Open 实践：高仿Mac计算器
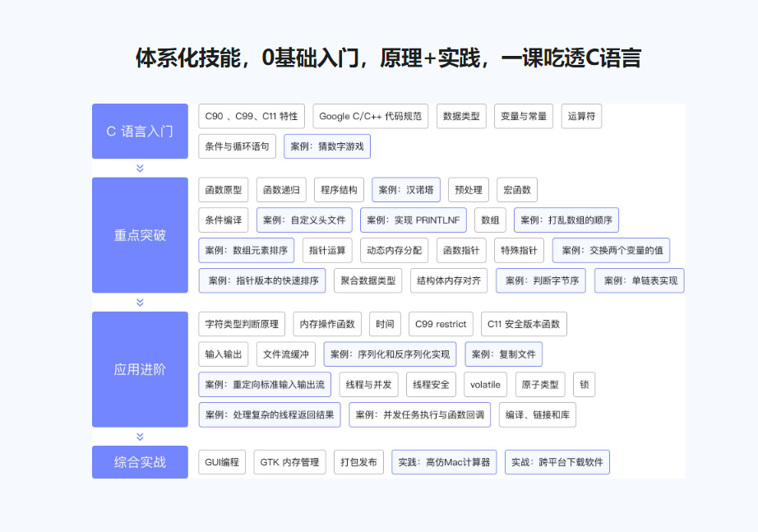 coord(444,462)
